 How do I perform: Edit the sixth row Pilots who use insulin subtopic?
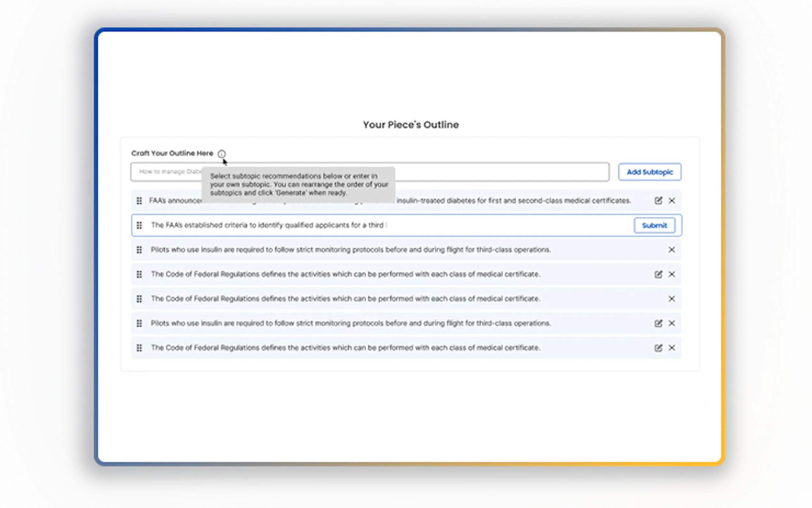tap(658, 323)
